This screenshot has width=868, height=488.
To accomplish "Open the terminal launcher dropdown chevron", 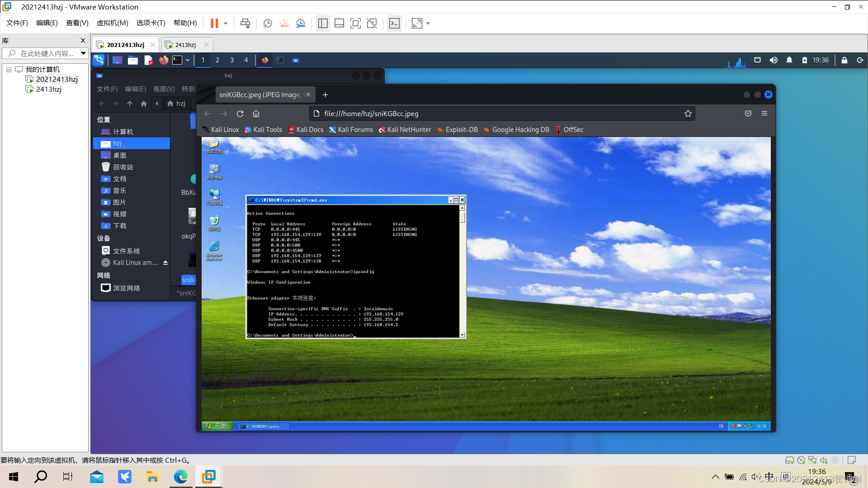I will pyautogui.click(x=188, y=60).
